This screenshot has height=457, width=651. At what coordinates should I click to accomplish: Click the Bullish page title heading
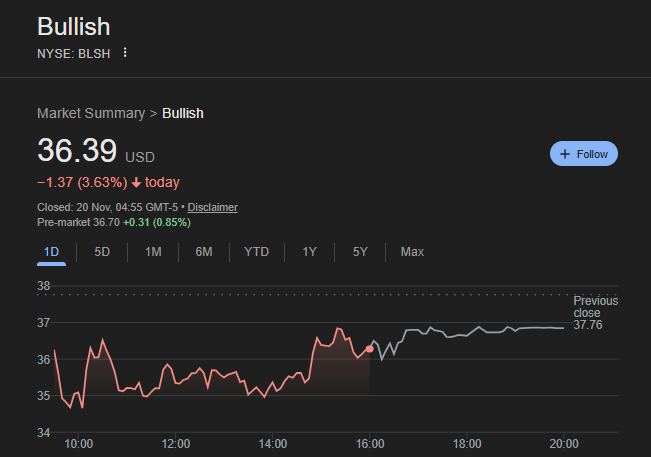[74, 27]
